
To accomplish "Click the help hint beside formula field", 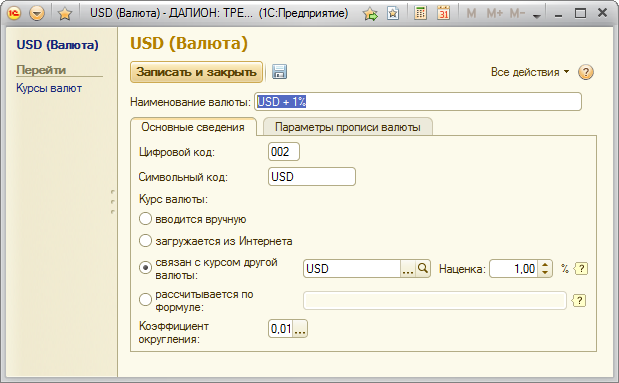I will tap(579, 301).
